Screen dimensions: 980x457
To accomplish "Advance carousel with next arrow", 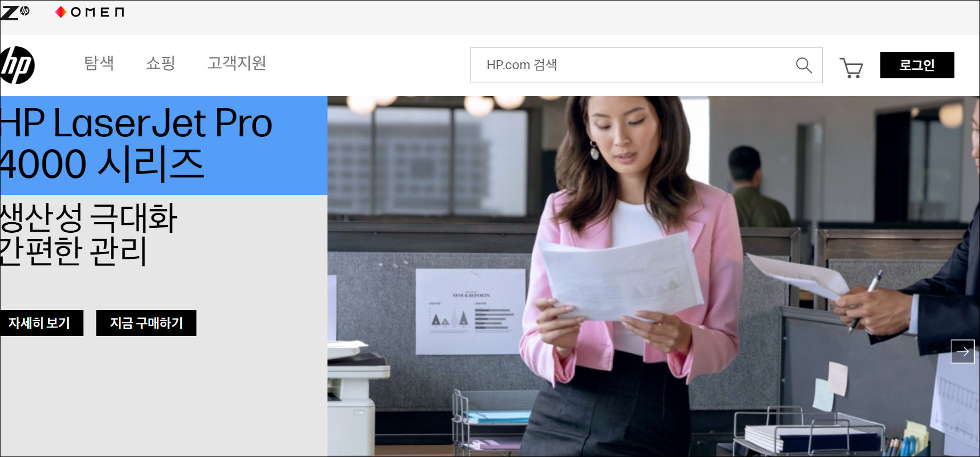I will pyautogui.click(x=962, y=352).
